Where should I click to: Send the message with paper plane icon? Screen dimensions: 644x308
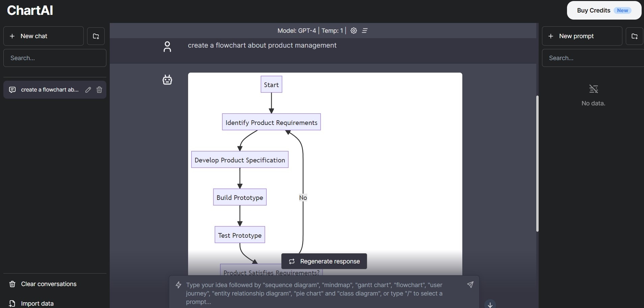[x=470, y=285]
